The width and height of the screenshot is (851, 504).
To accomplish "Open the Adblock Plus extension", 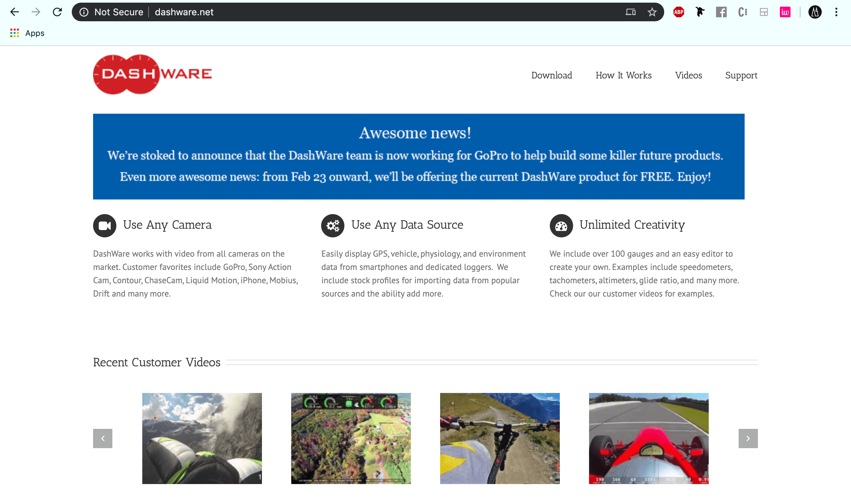I will tap(678, 12).
